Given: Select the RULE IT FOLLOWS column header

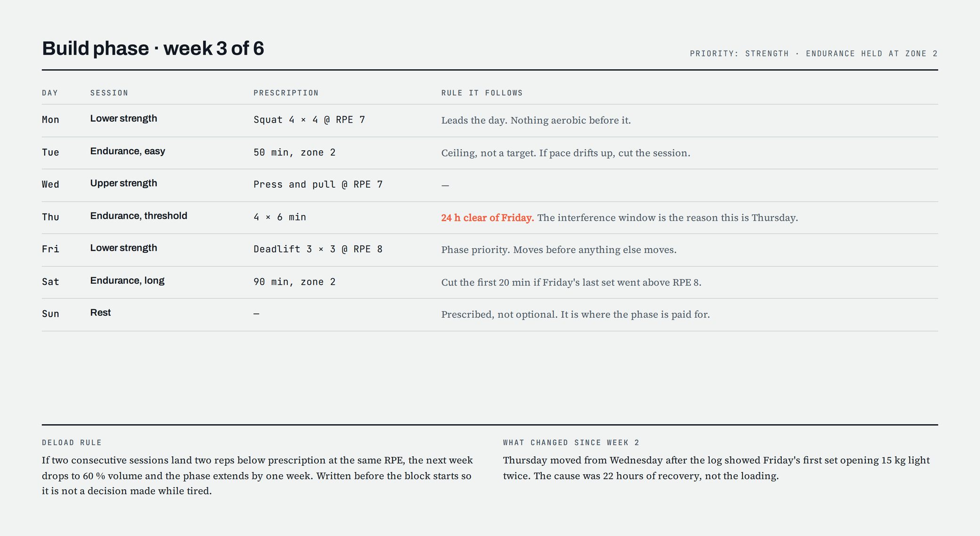Looking at the screenshot, I should 482,93.
